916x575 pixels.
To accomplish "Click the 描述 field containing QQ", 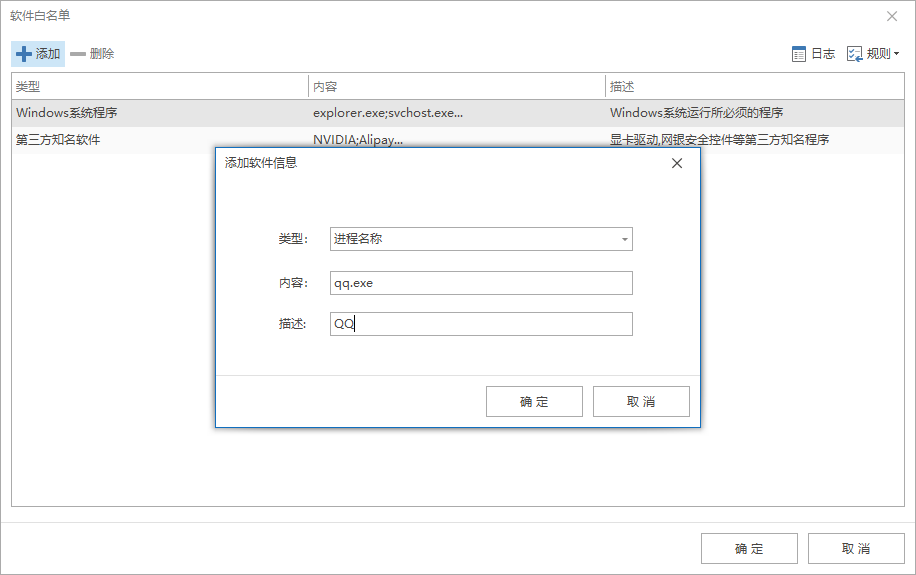I will (x=481, y=324).
